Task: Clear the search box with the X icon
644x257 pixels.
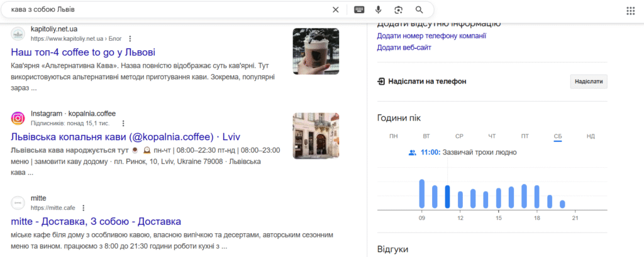Action: (336, 10)
